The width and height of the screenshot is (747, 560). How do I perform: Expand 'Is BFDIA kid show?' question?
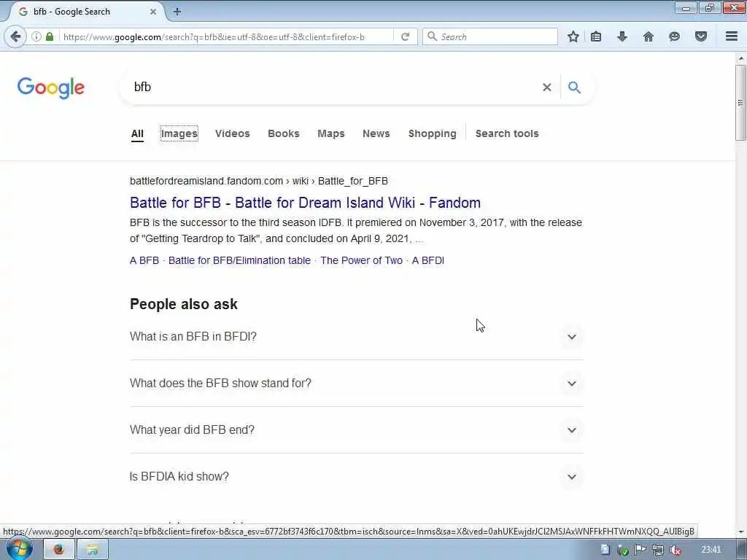(356, 477)
